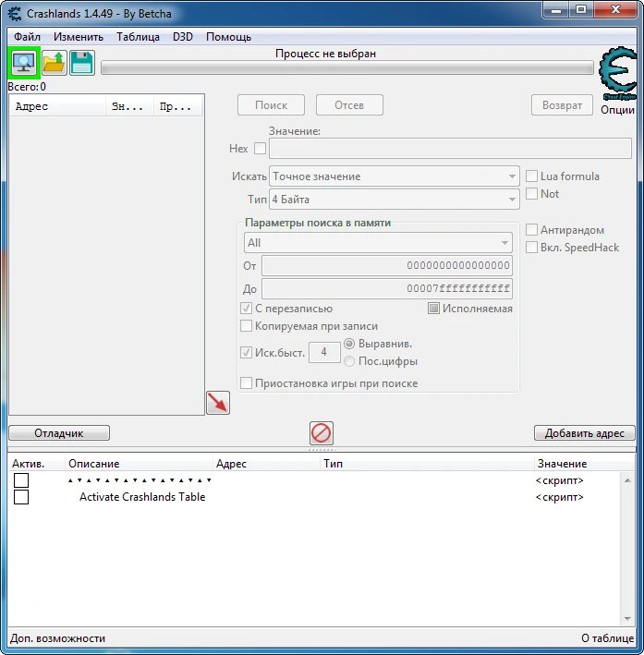Click the Пр... column header in results
The width and height of the screenshot is (644, 655).
point(177,106)
